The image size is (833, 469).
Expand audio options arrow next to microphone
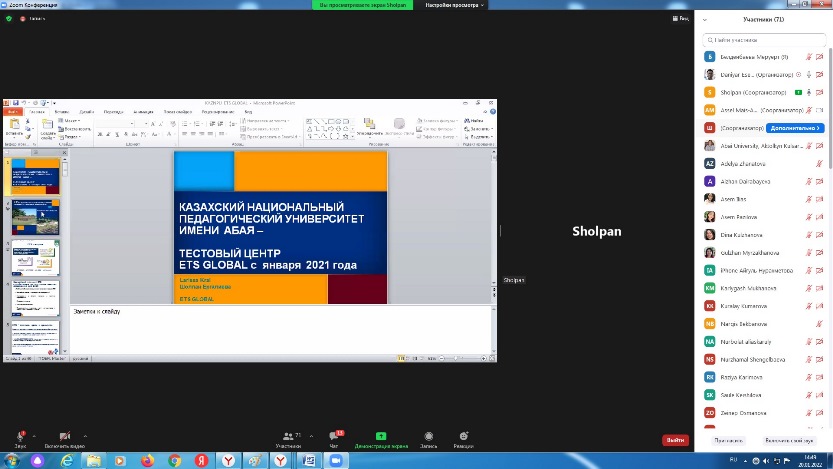coord(34,436)
